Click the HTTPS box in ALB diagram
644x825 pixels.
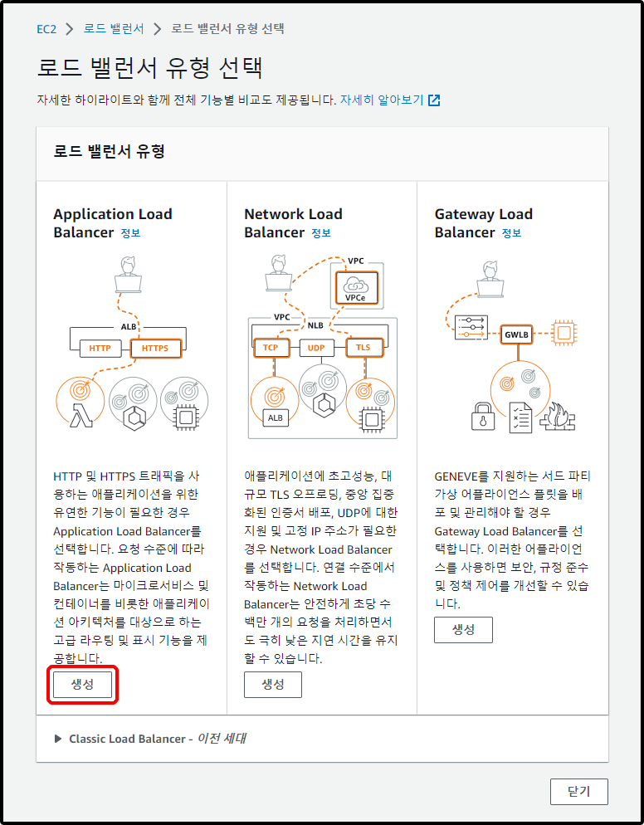coord(155,349)
